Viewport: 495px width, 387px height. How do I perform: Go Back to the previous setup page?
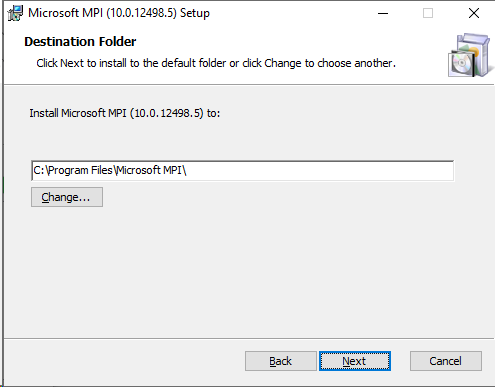281,361
